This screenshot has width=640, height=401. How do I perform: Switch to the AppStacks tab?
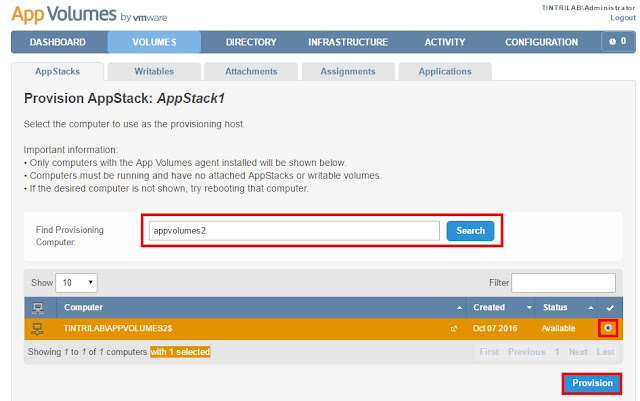pos(58,71)
